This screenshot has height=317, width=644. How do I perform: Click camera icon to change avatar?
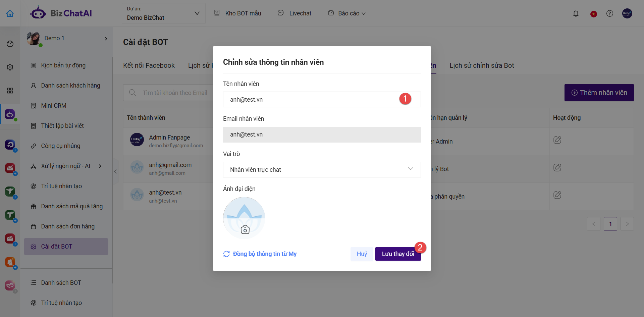(245, 229)
